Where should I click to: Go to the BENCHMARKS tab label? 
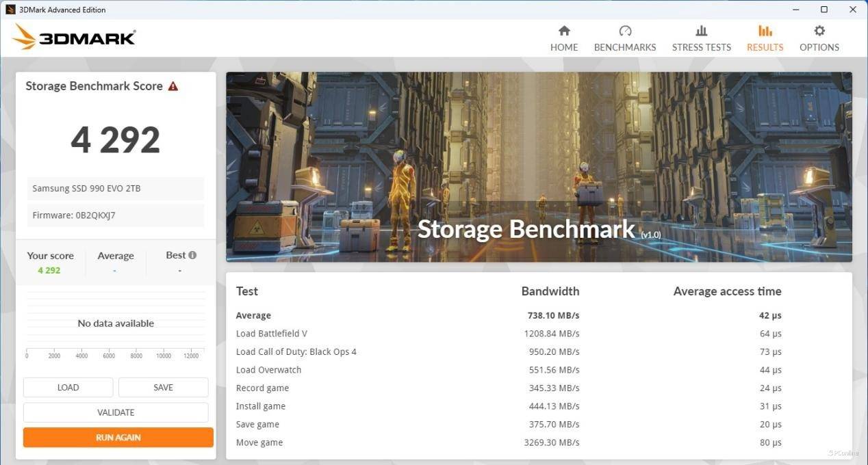tap(624, 47)
